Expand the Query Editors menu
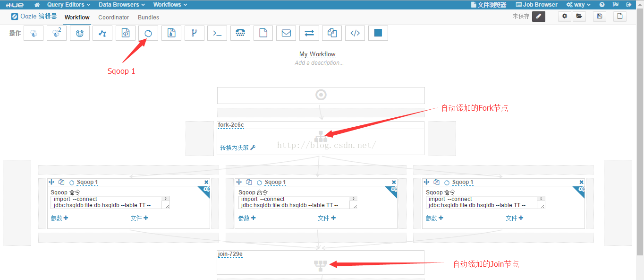This screenshot has height=280, width=644. [69, 5]
